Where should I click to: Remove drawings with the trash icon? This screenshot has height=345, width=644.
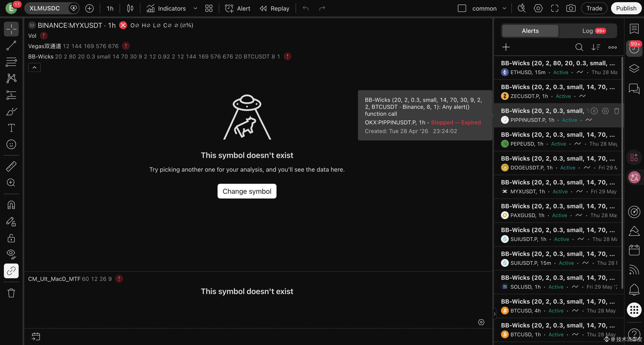(x=11, y=293)
